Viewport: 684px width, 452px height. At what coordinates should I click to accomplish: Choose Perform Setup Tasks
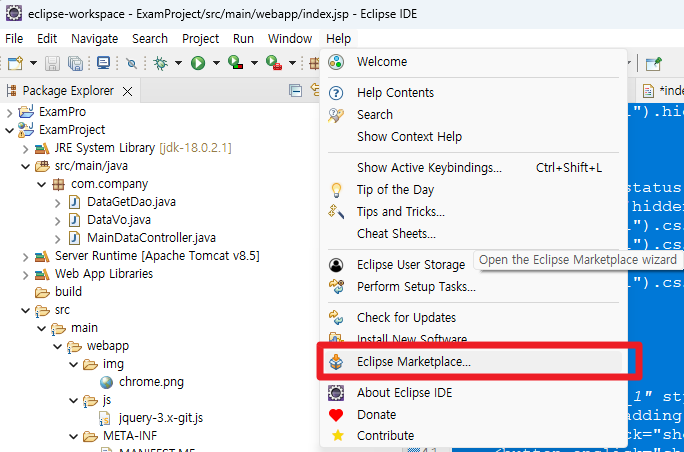pos(473,287)
